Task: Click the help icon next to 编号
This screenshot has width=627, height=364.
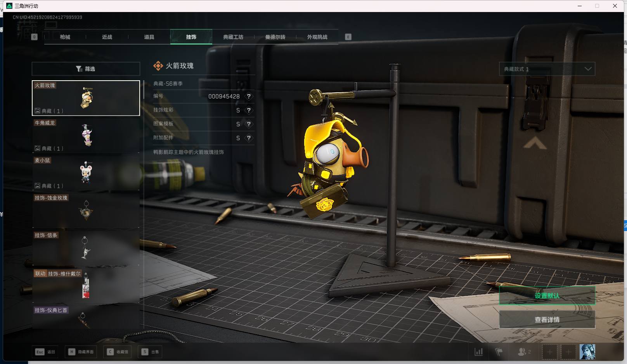Action: (249, 97)
